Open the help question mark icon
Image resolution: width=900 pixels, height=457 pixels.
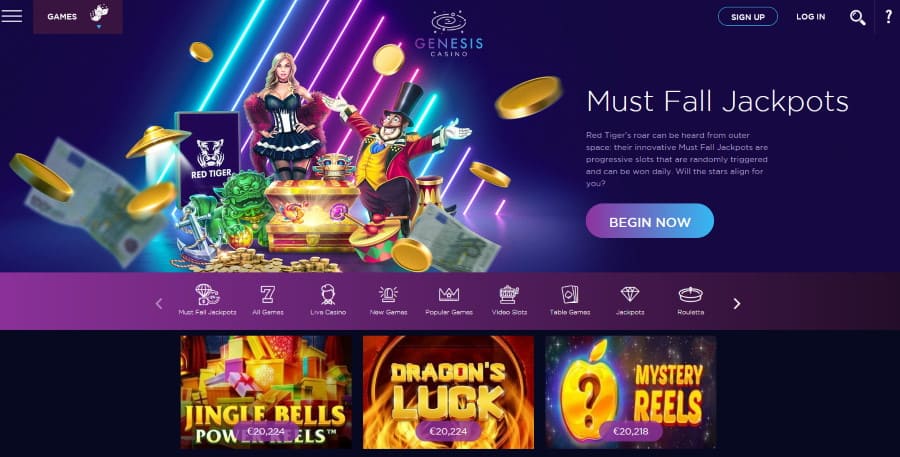click(889, 17)
